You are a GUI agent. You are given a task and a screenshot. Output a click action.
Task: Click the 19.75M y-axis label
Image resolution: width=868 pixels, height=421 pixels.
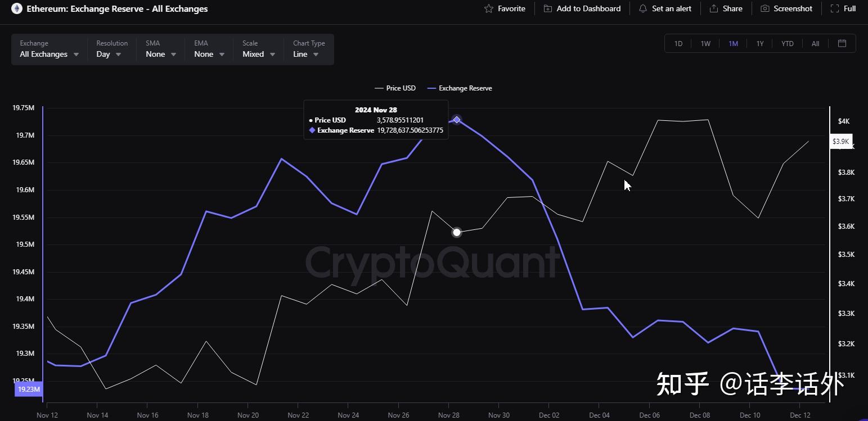tap(24, 108)
